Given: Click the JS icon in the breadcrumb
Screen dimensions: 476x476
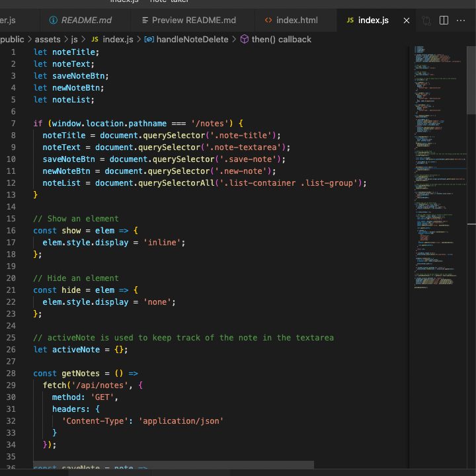Looking at the screenshot, I should [x=95, y=40].
